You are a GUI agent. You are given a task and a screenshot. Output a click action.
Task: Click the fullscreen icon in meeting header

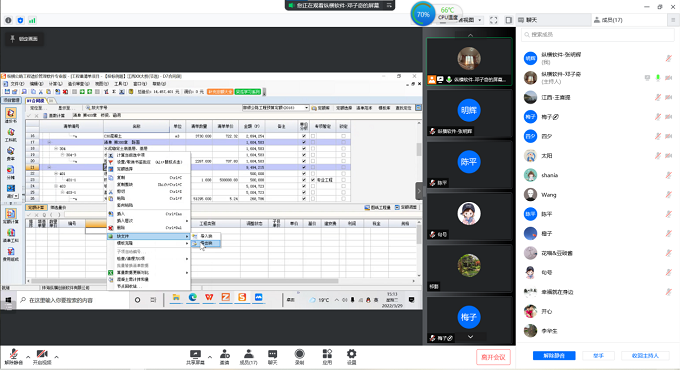point(494,20)
